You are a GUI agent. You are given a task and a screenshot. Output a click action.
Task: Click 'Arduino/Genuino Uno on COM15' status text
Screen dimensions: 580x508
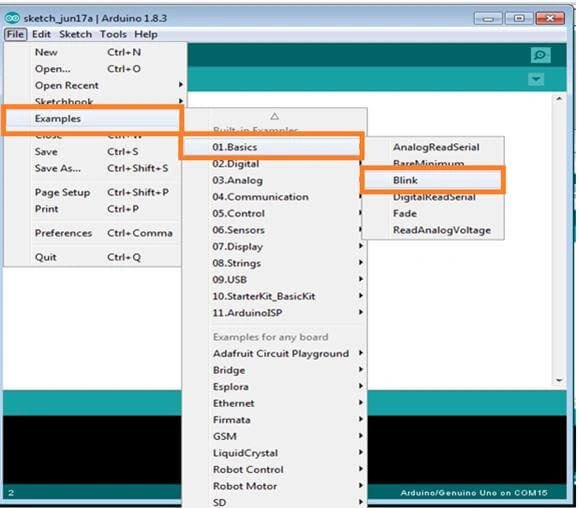[x=473, y=493]
